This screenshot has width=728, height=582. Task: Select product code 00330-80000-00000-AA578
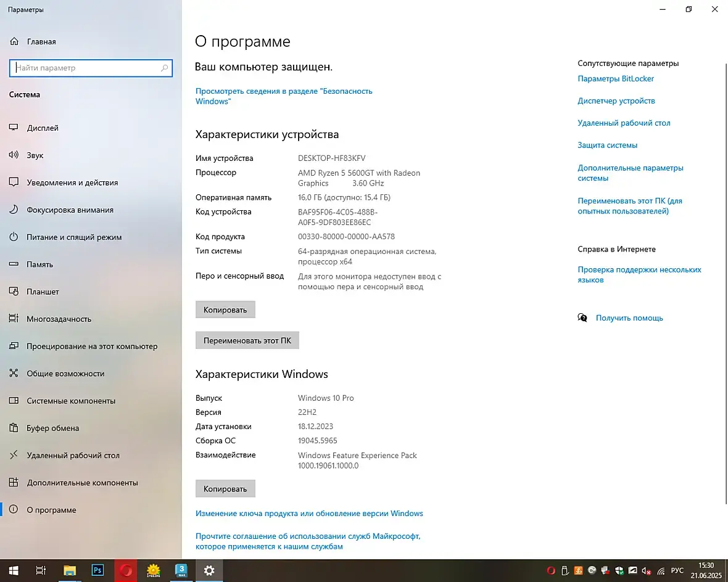click(346, 237)
